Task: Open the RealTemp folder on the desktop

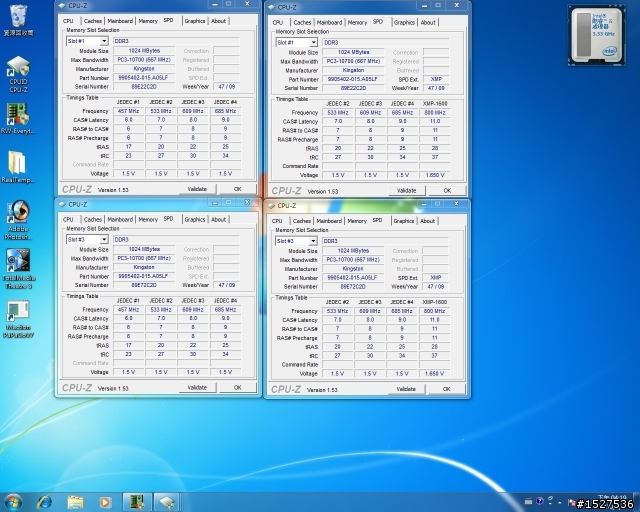Action: click(x=18, y=167)
